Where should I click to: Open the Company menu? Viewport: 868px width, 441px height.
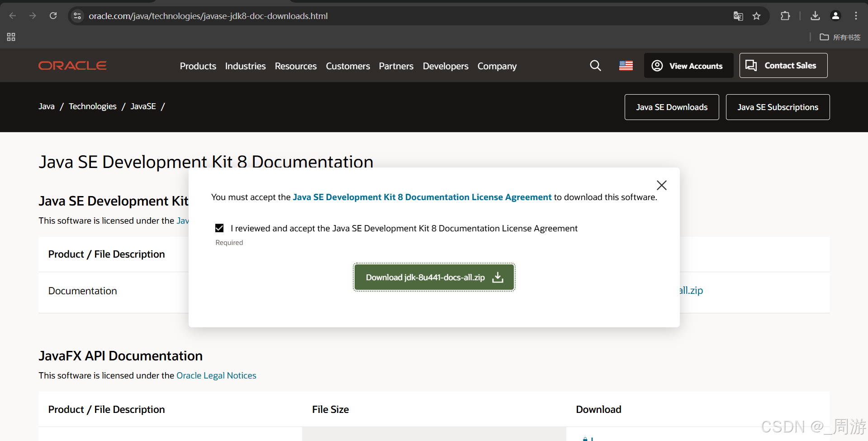pyautogui.click(x=497, y=66)
